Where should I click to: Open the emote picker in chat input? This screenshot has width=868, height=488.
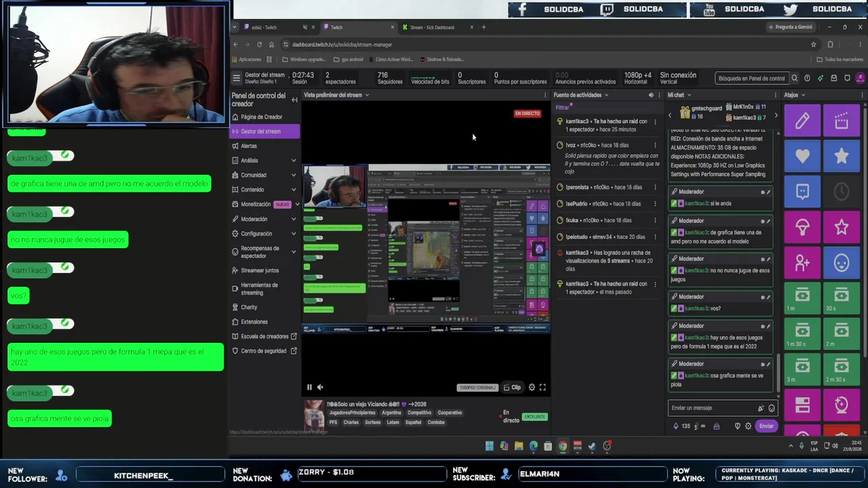tap(771, 408)
